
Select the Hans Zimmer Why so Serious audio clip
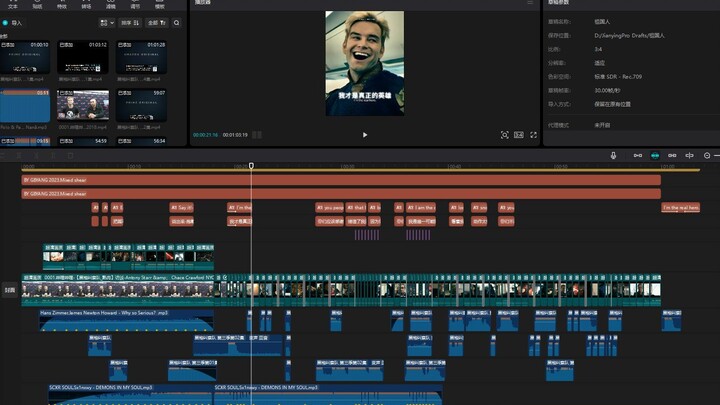[126, 321]
